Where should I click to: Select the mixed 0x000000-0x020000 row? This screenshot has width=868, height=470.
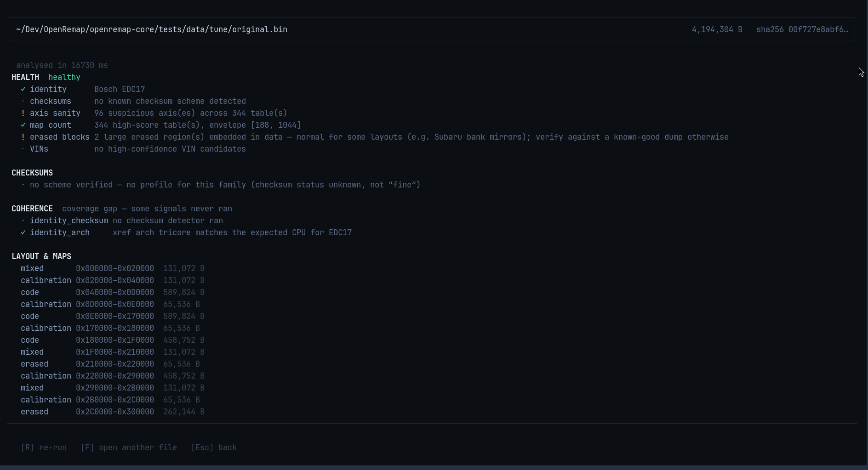[x=113, y=268]
